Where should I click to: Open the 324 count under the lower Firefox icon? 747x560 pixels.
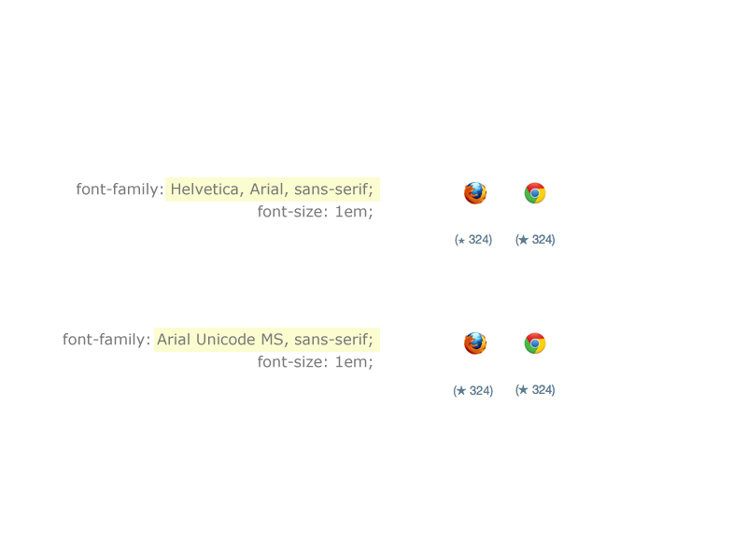tap(479, 391)
